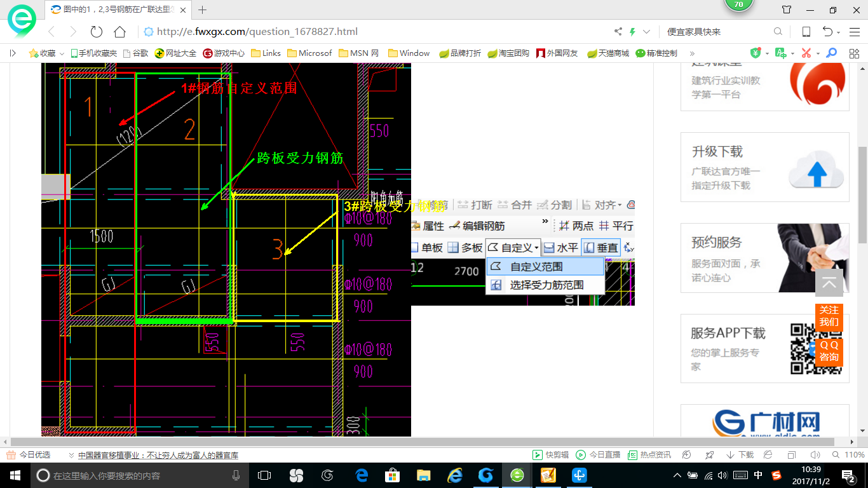This screenshot has height=488, width=868.
Task: Expand the 收藏 favorites dropdown arrow
Action: [x=62, y=53]
